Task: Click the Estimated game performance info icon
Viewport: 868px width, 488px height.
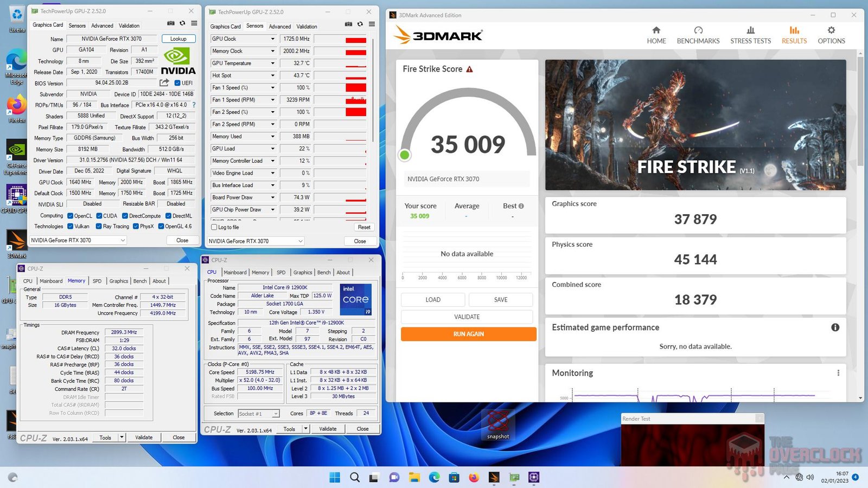Action: (836, 328)
